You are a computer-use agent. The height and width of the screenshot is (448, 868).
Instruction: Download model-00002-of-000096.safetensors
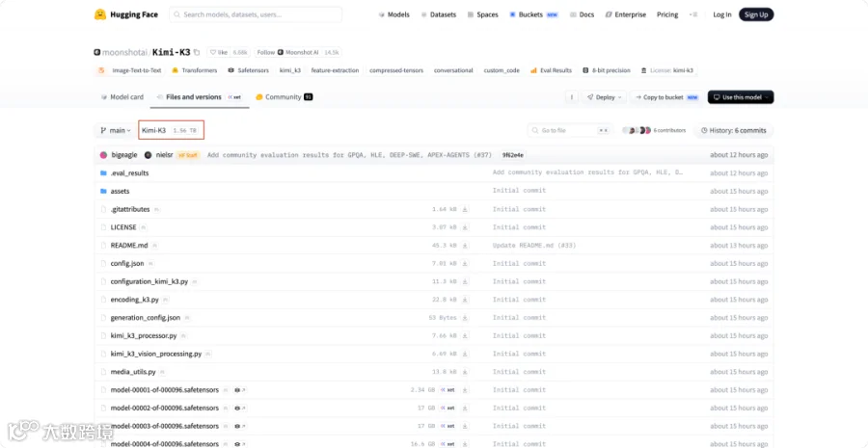465,408
